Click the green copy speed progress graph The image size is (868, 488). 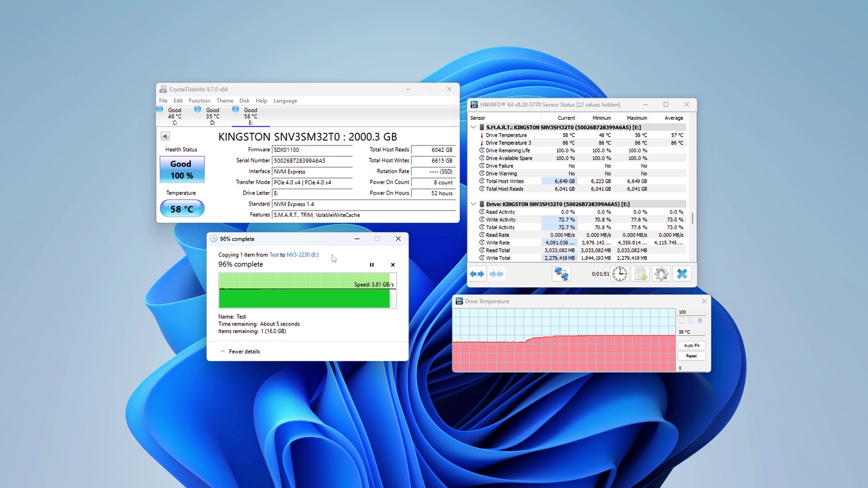coord(308,291)
